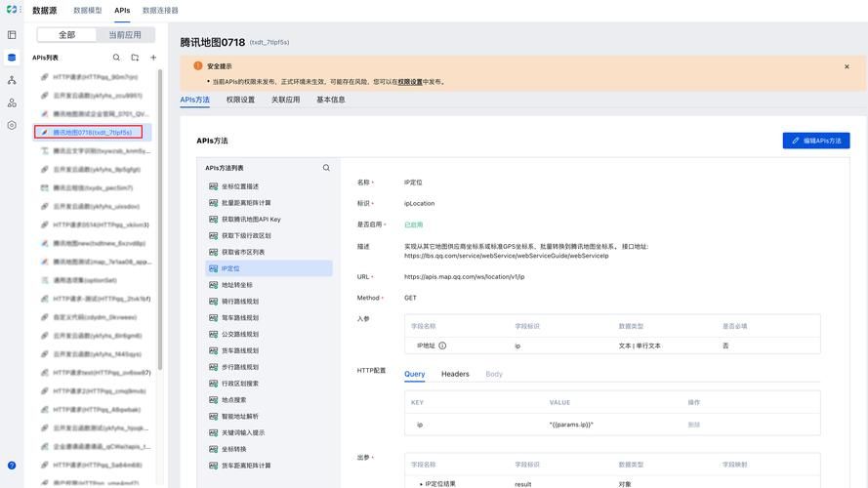868x488 pixels.
Task: Click the icon beside 坐标转换 method
Action: (x=213, y=449)
